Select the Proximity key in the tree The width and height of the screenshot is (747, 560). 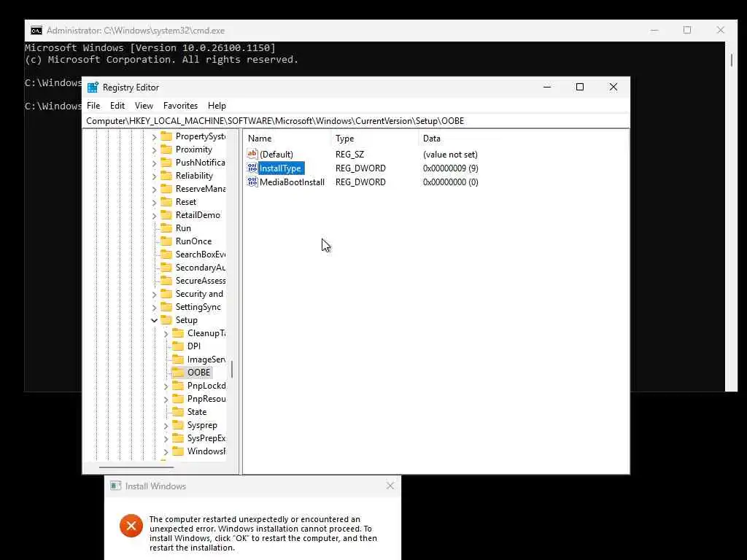193,149
